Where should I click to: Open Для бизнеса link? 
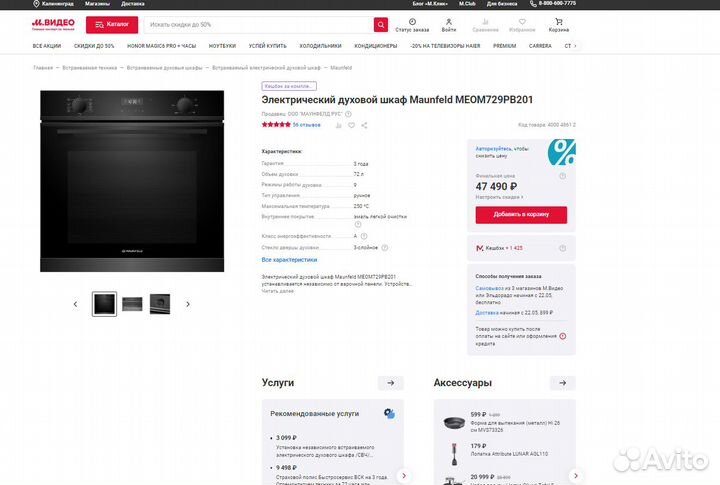click(x=502, y=4)
